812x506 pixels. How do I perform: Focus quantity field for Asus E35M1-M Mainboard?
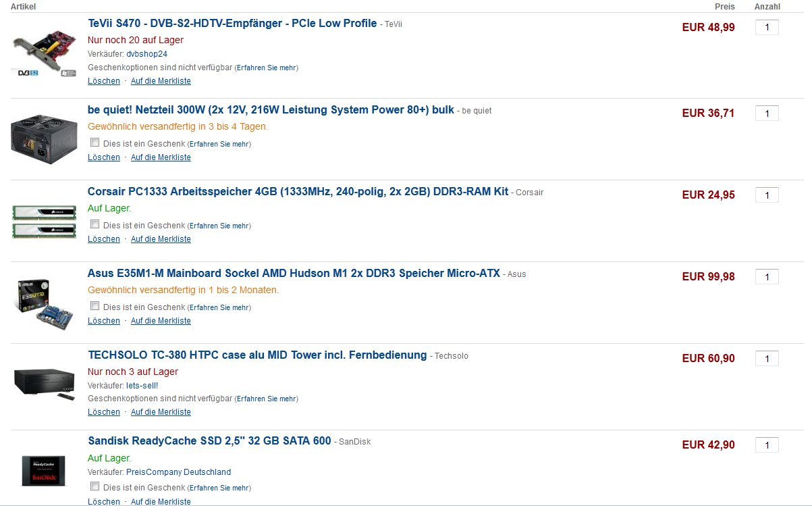tap(767, 277)
